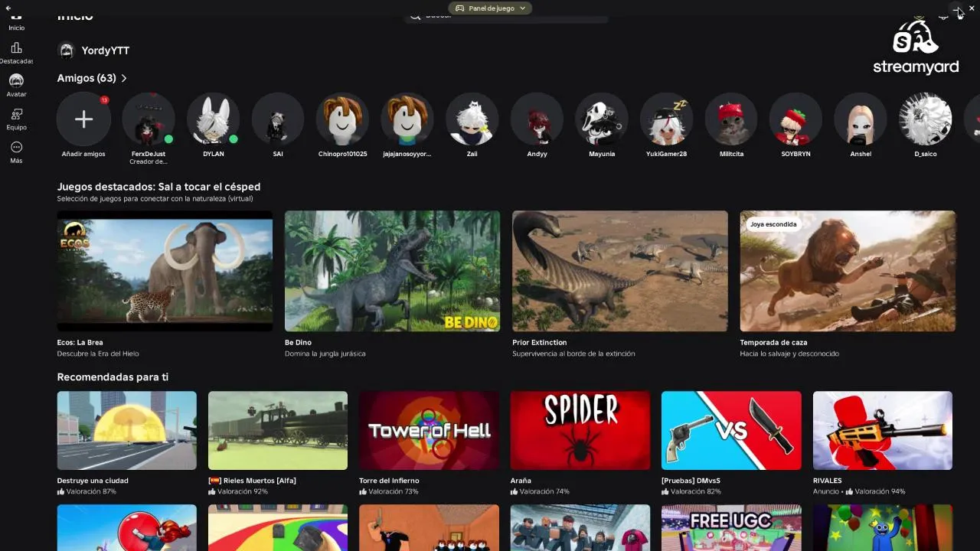Open Militcita friend avatar
The height and width of the screenshot is (551, 980).
[731, 119]
